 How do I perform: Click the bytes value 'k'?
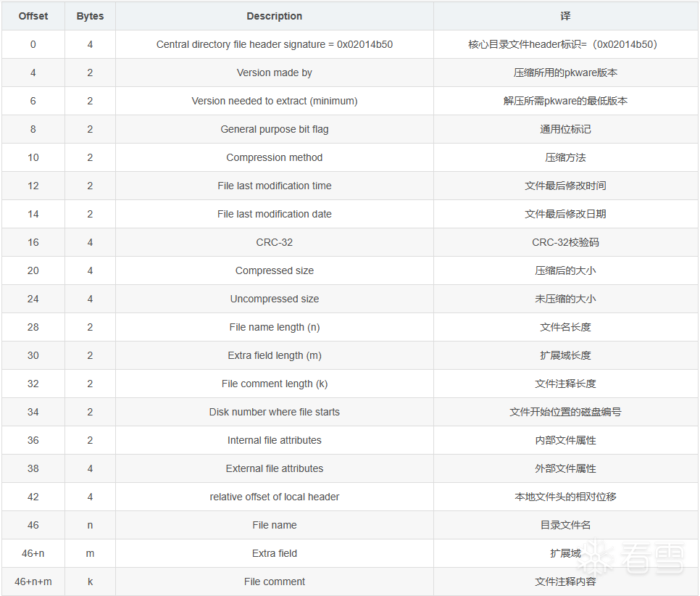(x=90, y=581)
